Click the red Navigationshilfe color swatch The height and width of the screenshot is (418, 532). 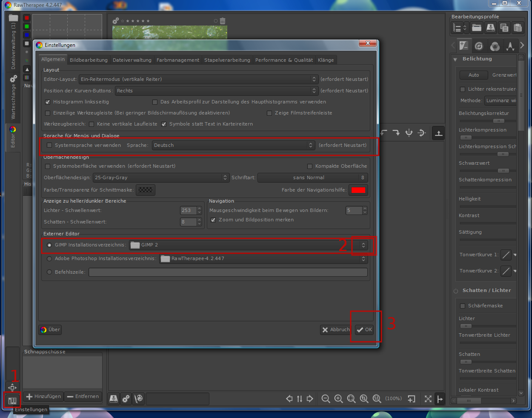tap(358, 190)
